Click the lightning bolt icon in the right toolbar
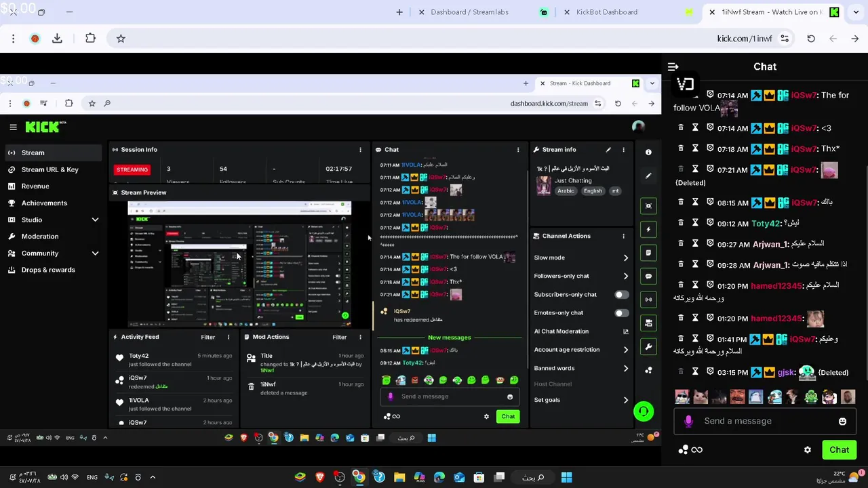 pyautogui.click(x=648, y=229)
